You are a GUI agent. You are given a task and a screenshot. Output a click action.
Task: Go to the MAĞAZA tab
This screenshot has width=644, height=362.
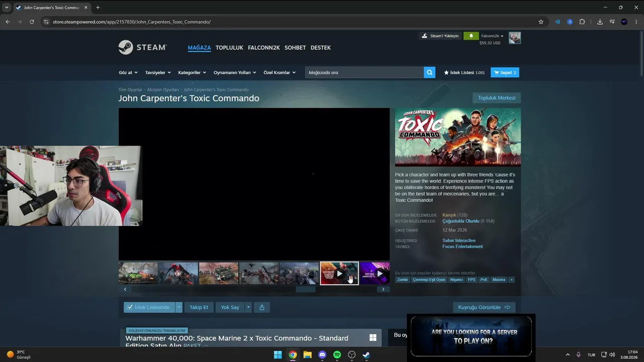pyautogui.click(x=199, y=48)
